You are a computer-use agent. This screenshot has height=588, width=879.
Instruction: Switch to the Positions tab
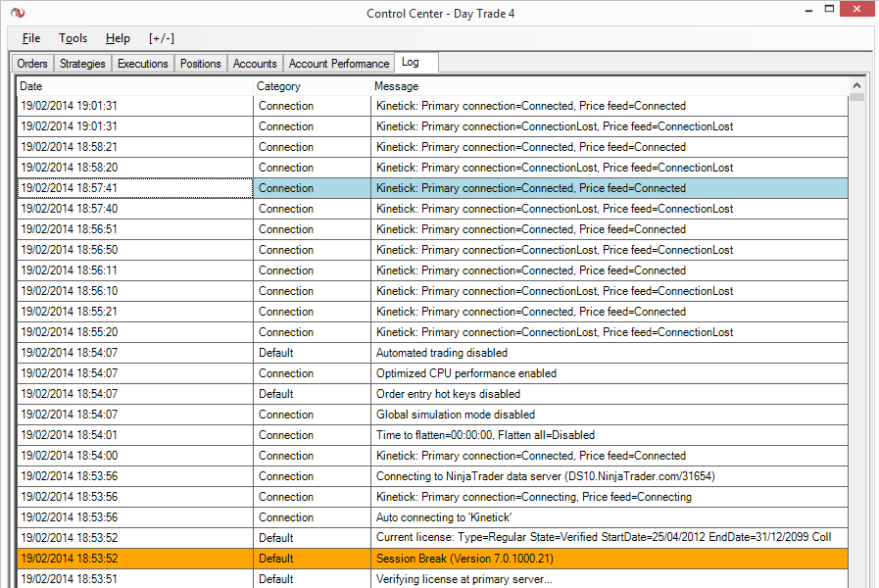pos(200,64)
